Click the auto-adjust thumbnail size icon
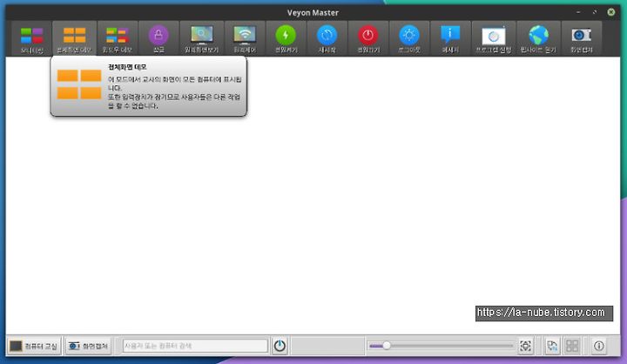Image resolution: width=627 pixels, height=364 pixels. [525, 346]
